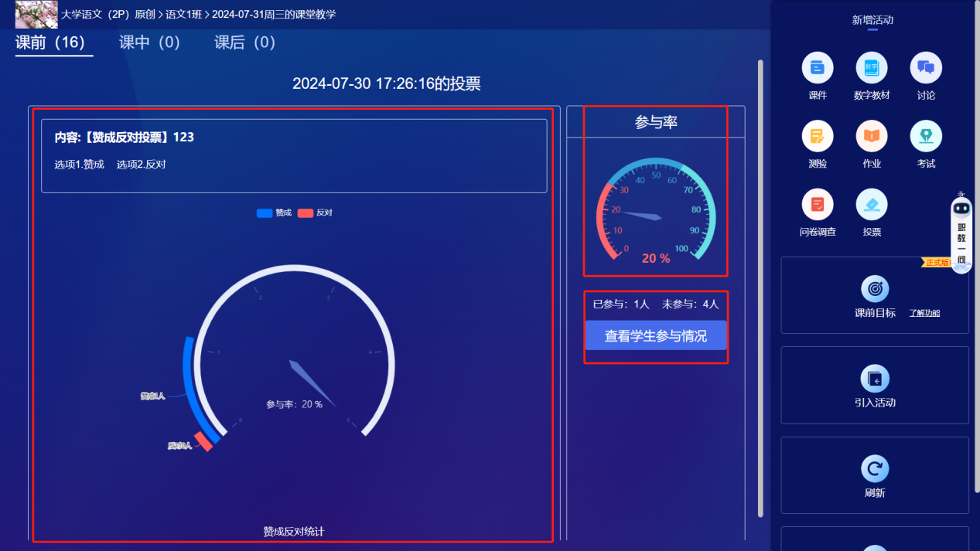
Task: Select the 考试 exam icon
Action: [x=926, y=137]
